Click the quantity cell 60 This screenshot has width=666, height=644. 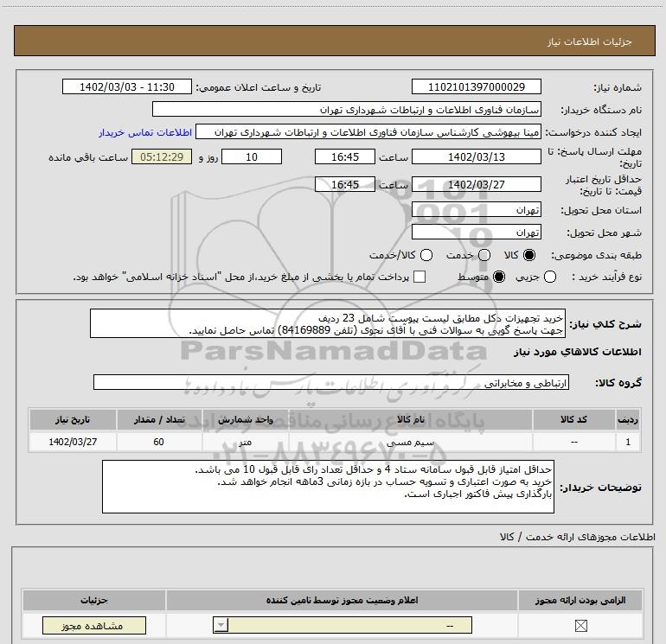159,442
